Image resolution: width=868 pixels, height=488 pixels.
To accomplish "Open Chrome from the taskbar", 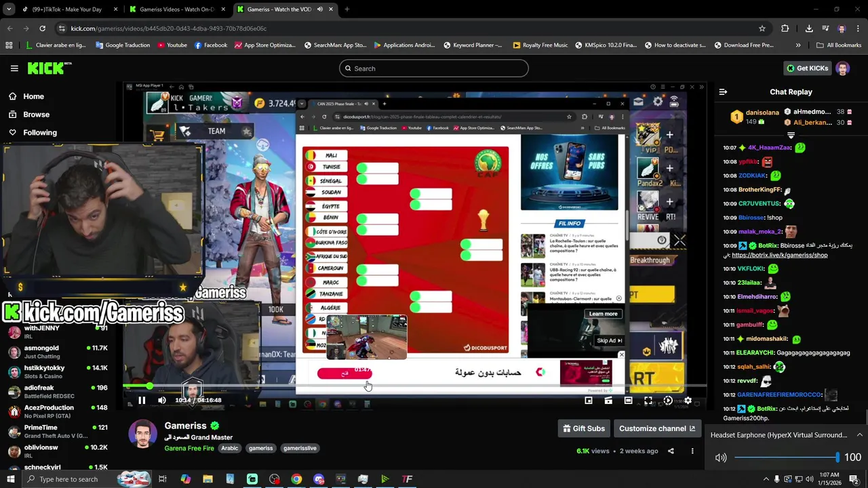I will point(296,479).
